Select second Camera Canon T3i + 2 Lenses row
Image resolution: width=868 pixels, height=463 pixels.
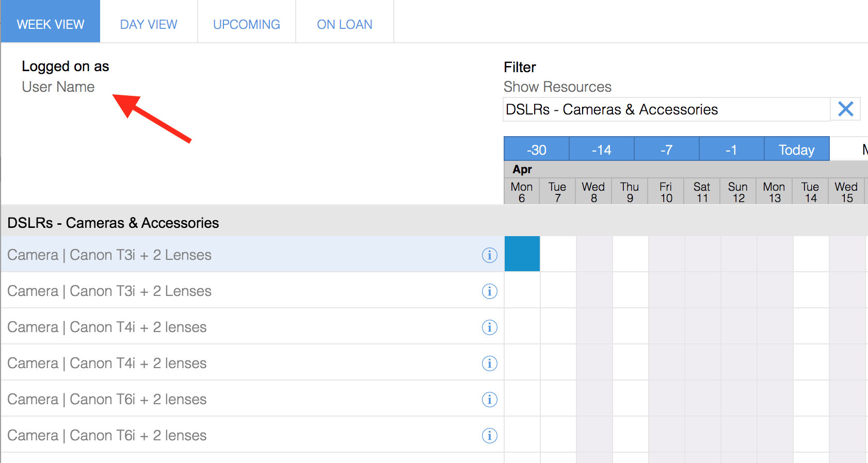252,290
